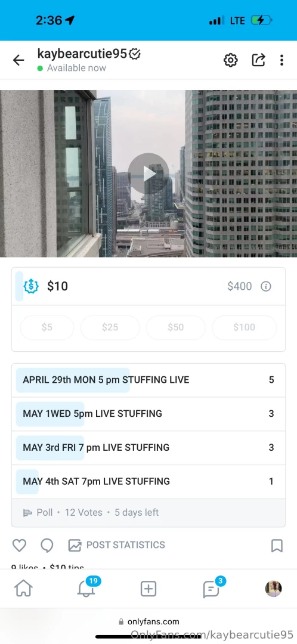297x644 pixels.
Task: Select the $100 tip amount
Action: (244, 327)
